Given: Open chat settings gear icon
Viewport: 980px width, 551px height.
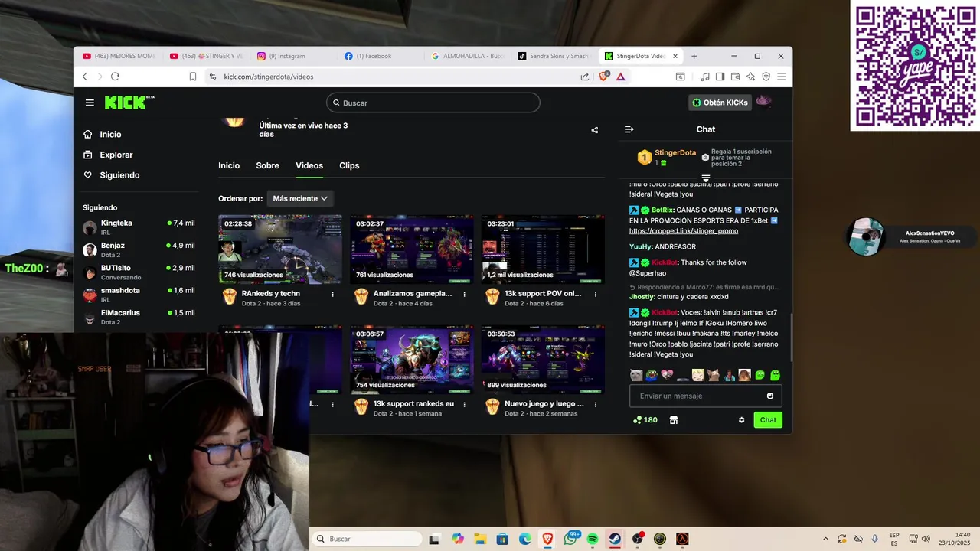Looking at the screenshot, I should [x=741, y=420].
